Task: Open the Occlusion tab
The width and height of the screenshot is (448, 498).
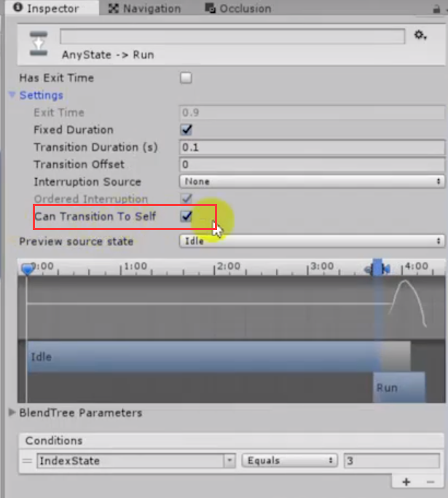Action: (x=238, y=9)
